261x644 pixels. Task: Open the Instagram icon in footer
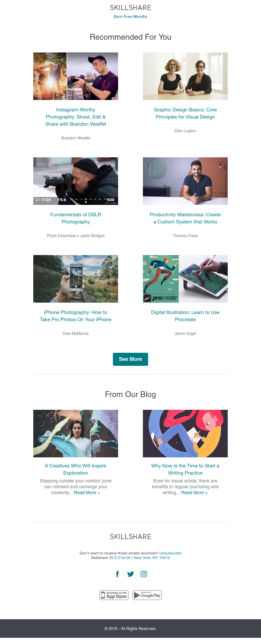click(x=144, y=574)
